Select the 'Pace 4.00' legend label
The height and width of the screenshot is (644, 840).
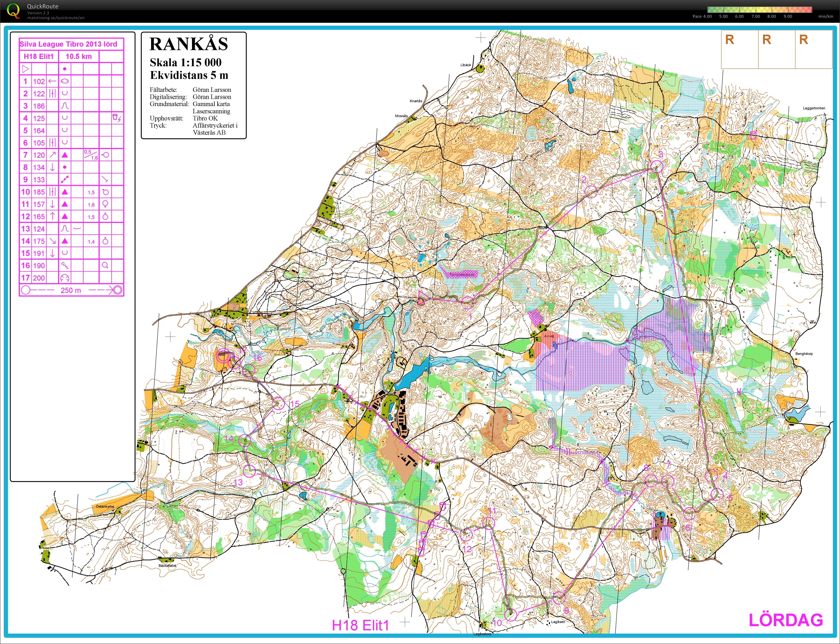pos(702,17)
